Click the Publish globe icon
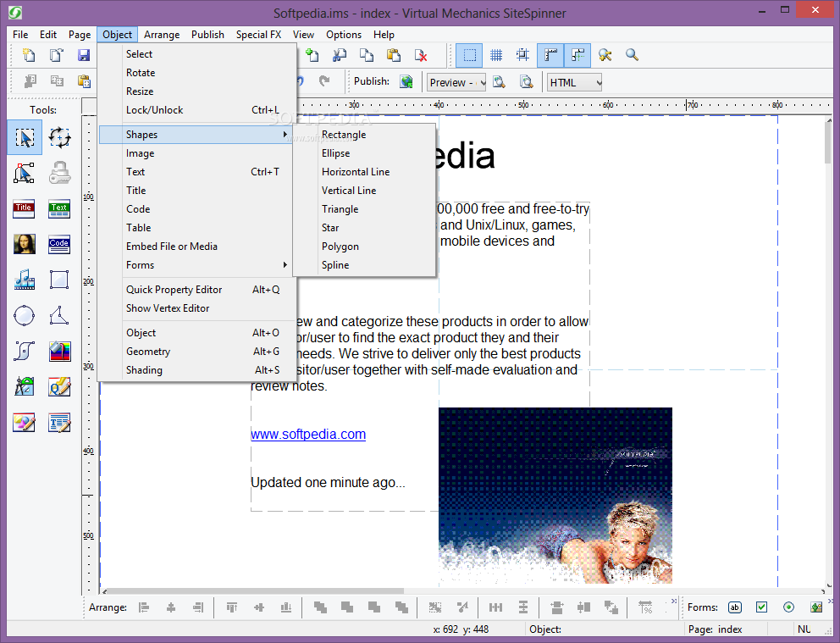 [406, 81]
